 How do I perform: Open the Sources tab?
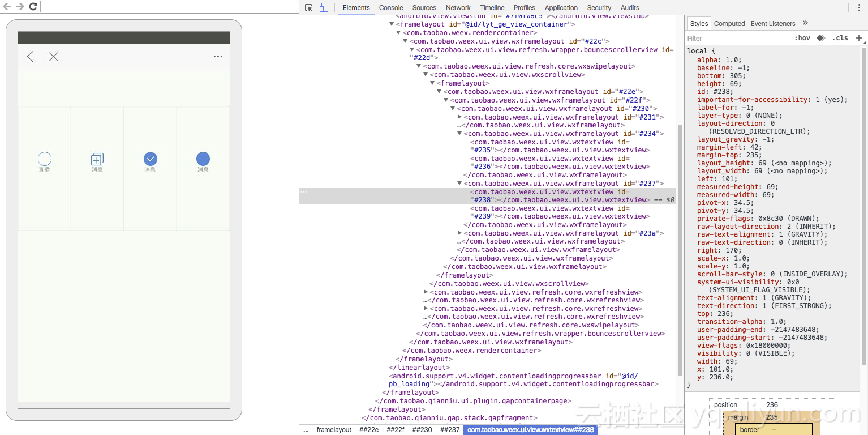[424, 8]
